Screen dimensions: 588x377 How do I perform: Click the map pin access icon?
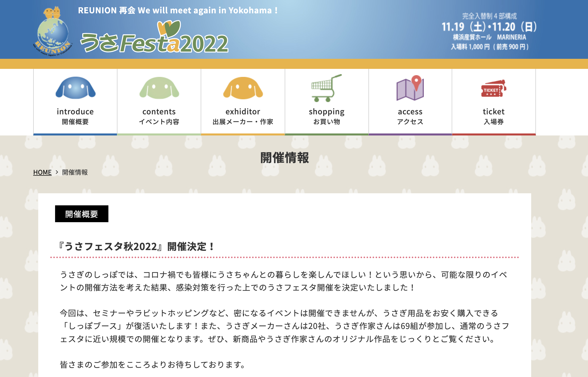[x=410, y=88]
